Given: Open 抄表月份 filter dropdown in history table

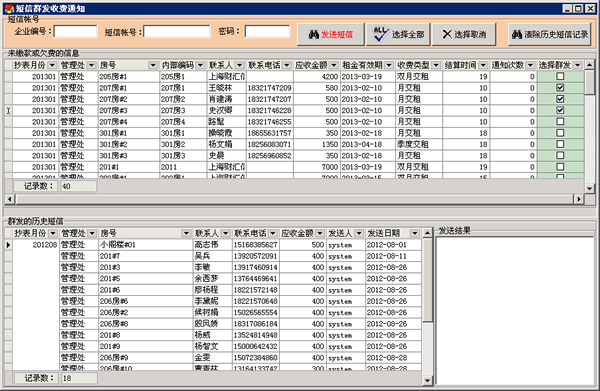Looking at the screenshot, I should point(53,233).
